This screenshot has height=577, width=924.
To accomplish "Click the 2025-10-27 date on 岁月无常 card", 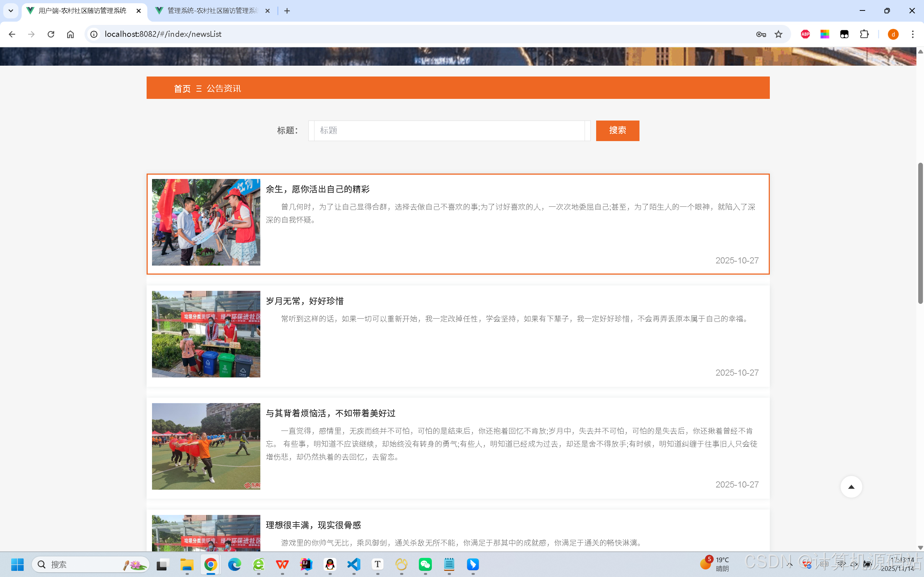I will tap(737, 372).
